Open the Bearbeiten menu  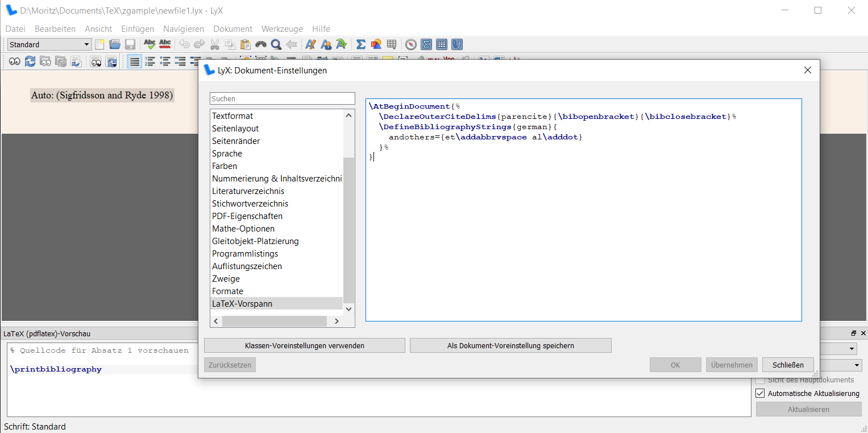pyautogui.click(x=55, y=29)
